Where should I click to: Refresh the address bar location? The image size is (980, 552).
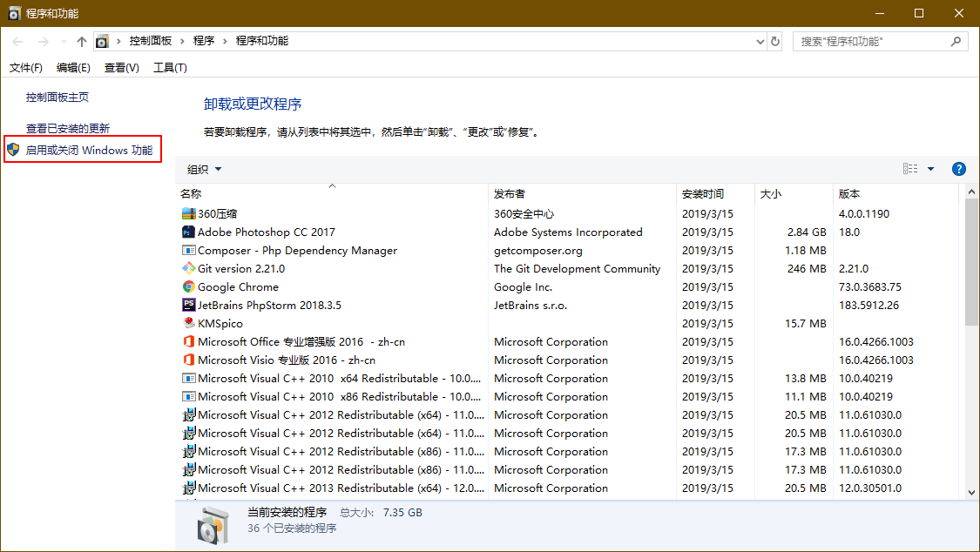pos(774,40)
